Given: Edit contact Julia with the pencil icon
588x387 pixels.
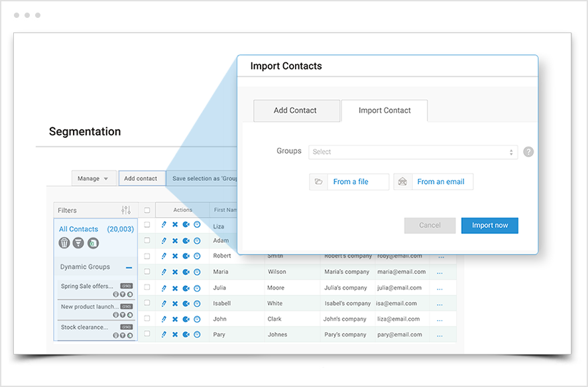Looking at the screenshot, I should tap(164, 288).
